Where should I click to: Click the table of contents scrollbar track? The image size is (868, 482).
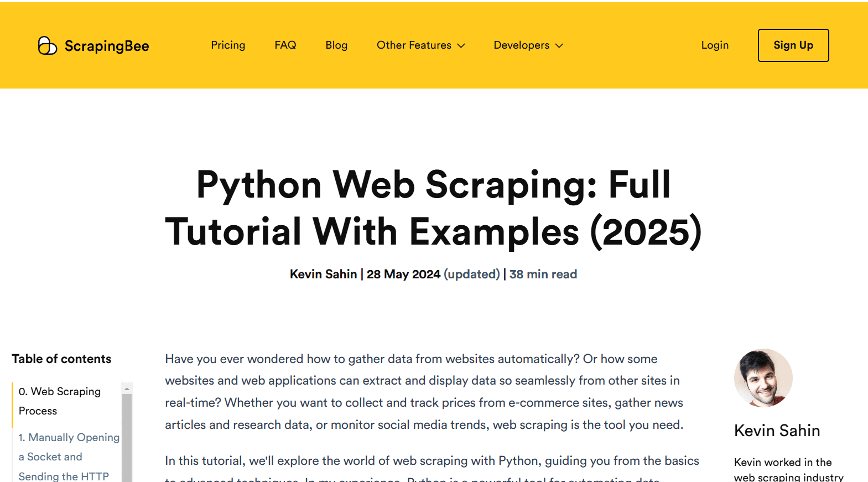pyautogui.click(x=127, y=437)
